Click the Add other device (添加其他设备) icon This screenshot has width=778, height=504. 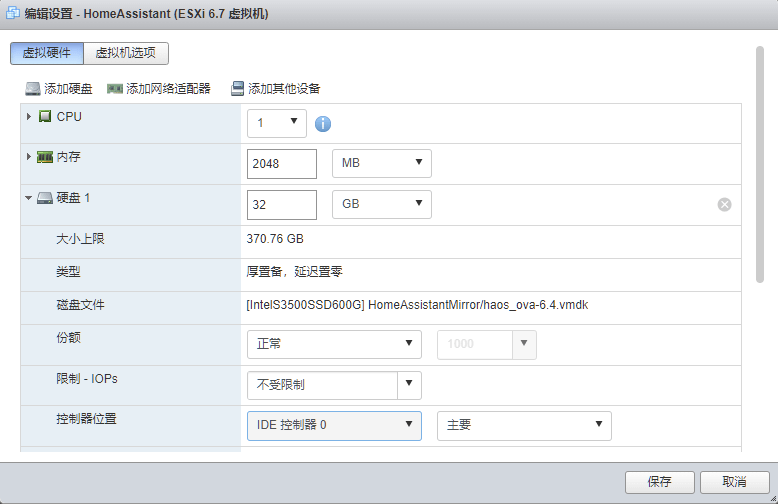[237, 89]
